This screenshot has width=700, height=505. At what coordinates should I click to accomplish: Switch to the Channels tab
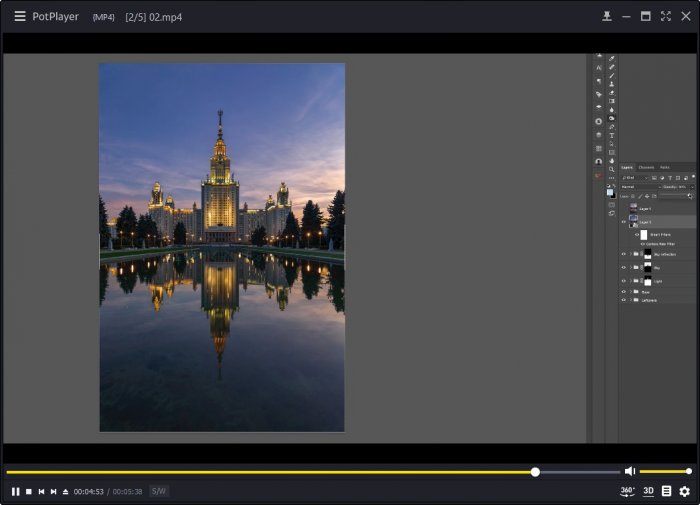tap(646, 167)
